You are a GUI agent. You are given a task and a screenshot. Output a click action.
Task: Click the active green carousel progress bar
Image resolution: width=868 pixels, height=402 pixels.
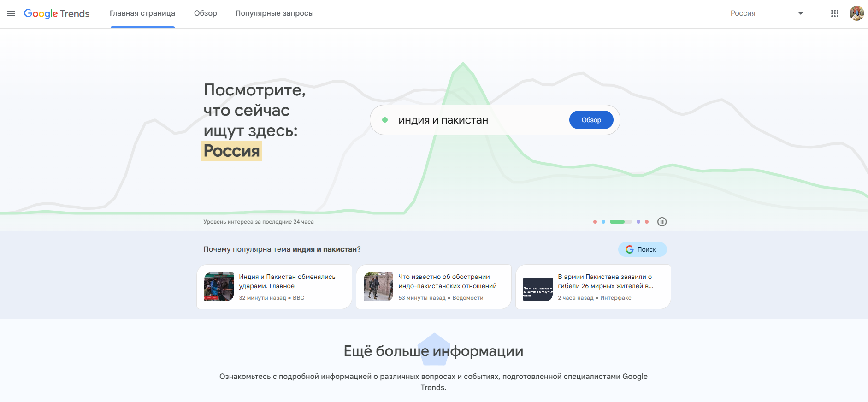620,222
